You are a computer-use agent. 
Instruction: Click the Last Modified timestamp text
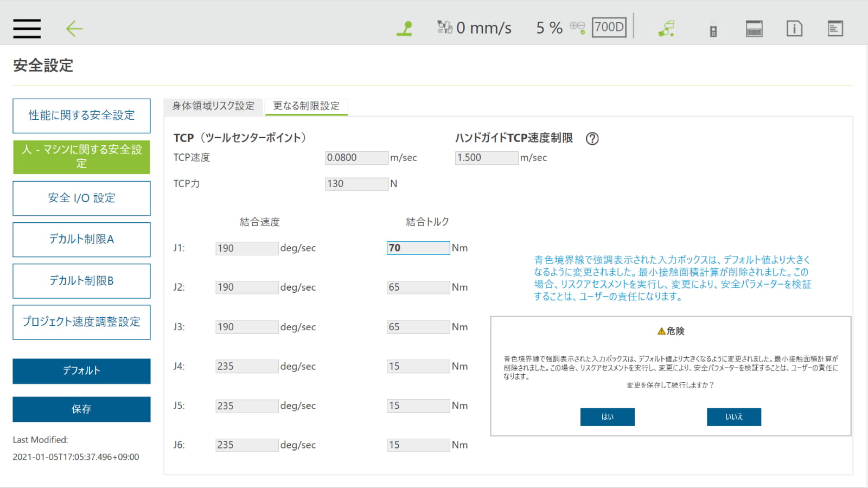coord(76,457)
